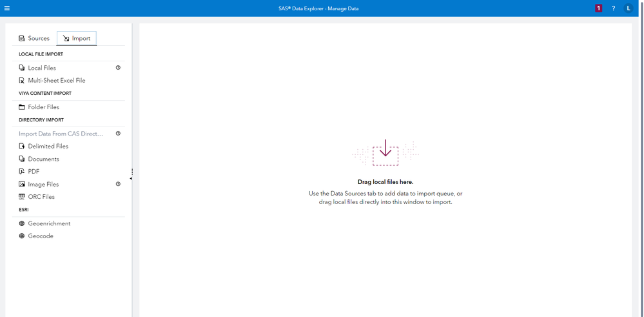Click the Image Files picture icon
Screen dimensions: 644x317
click(22, 184)
